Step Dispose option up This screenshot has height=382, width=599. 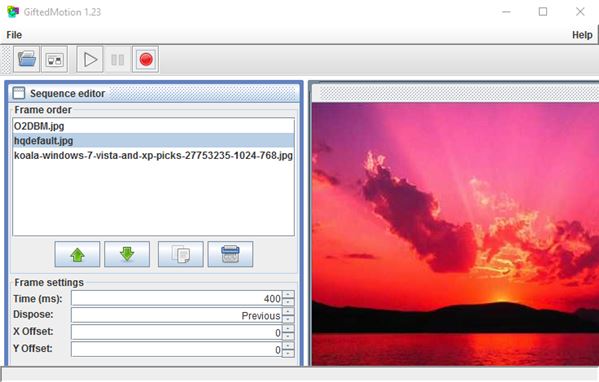click(x=288, y=311)
